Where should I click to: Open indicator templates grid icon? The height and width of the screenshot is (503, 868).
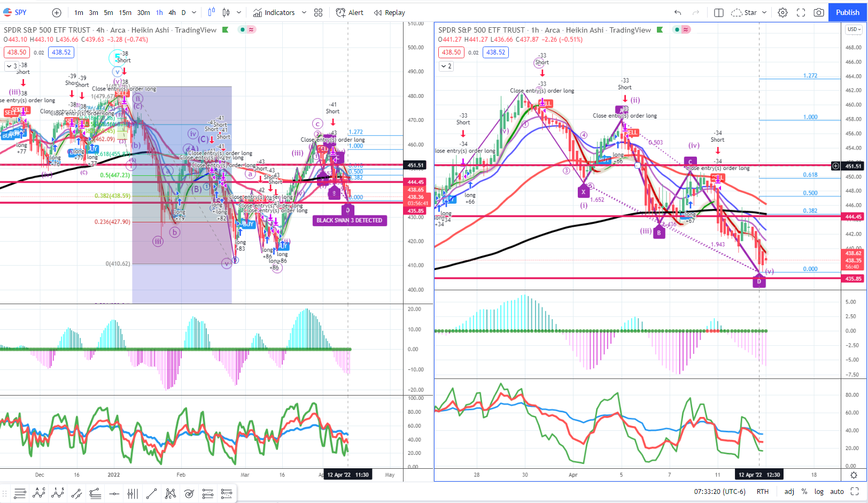pos(319,12)
